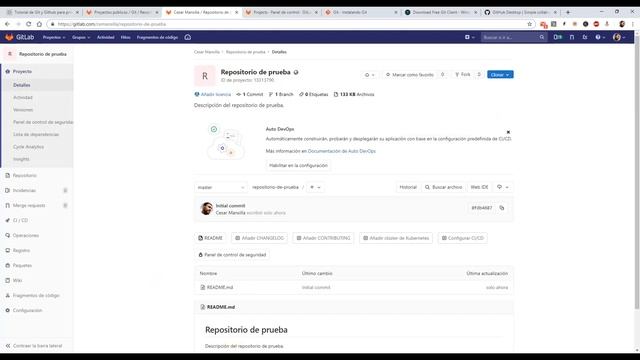Open Documentación de Auto DevOps link
The image size is (640, 360).
click(x=342, y=151)
